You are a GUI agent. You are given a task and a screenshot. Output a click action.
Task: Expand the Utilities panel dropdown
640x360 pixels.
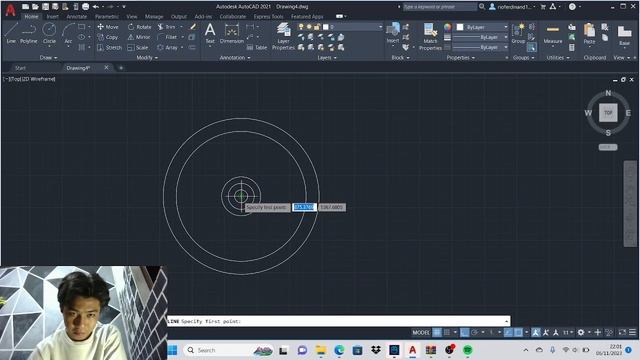[x=558, y=58]
